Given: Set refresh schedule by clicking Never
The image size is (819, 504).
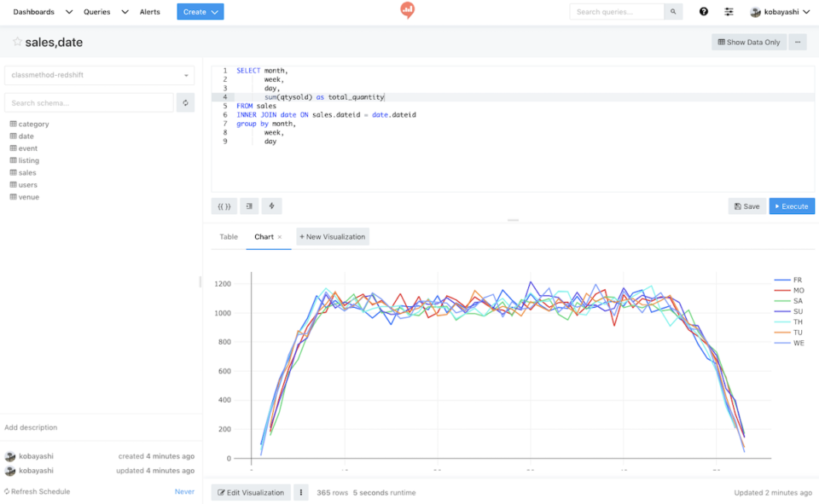Looking at the screenshot, I should 184,491.
